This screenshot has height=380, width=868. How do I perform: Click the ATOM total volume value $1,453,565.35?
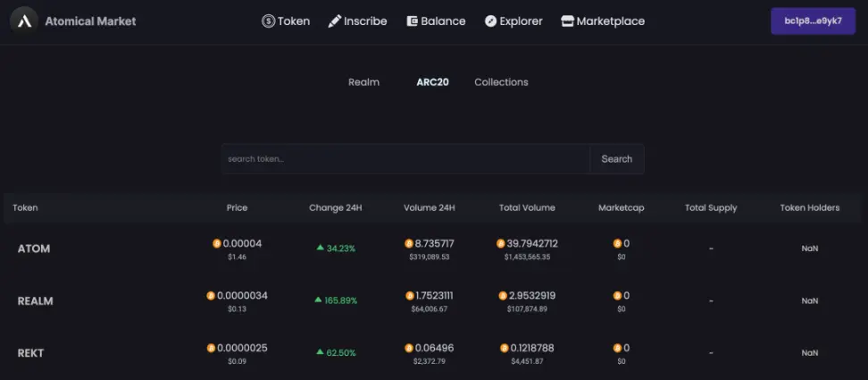pos(527,257)
